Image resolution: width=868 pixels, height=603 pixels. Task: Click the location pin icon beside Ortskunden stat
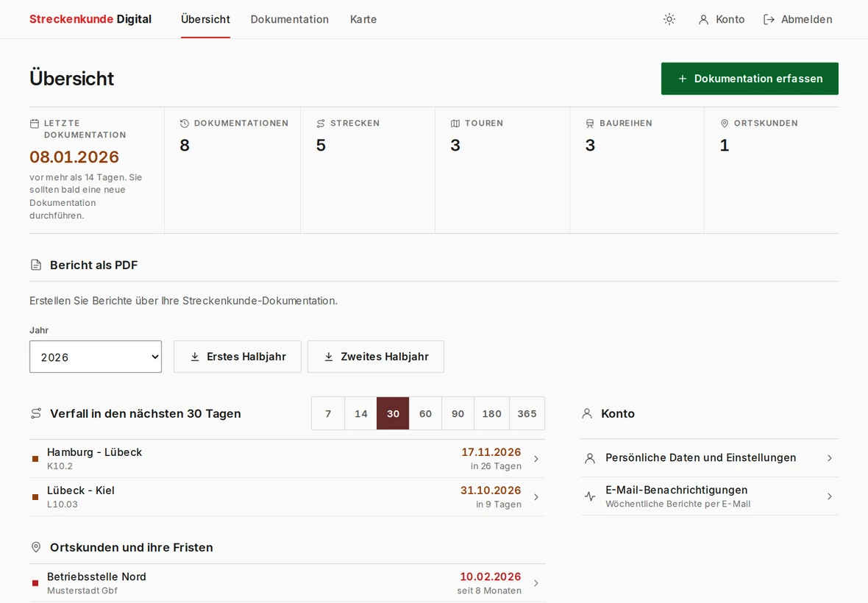coord(724,124)
